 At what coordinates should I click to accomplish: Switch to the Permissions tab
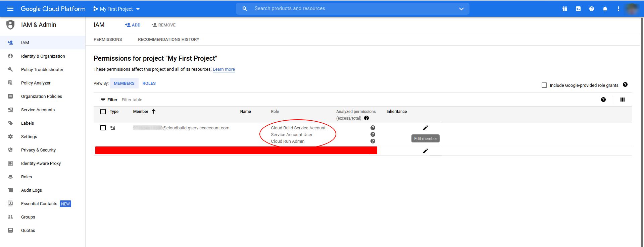click(x=108, y=40)
